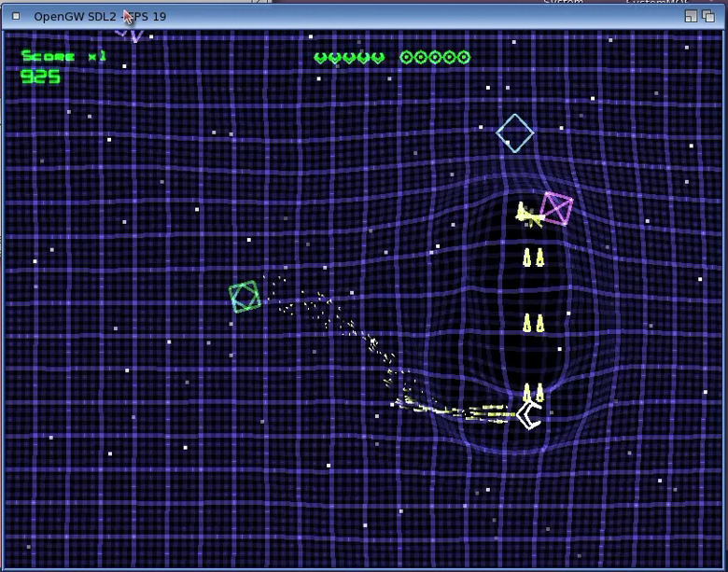Click the middle green life icon
The width and height of the screenshot is (728, 572).
(349, 58)
